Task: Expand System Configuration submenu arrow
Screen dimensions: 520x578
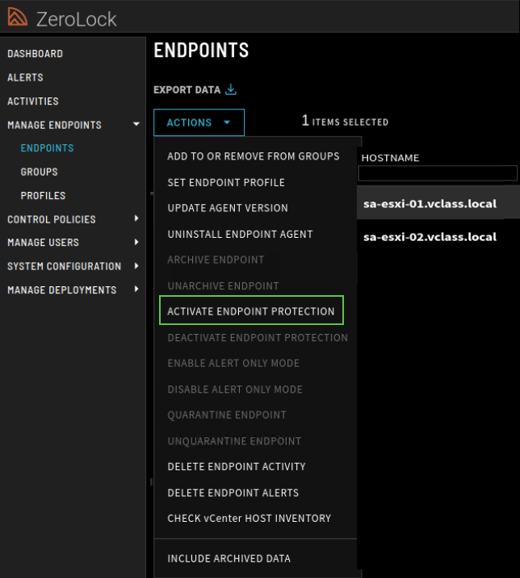Action: click(136, 266)
